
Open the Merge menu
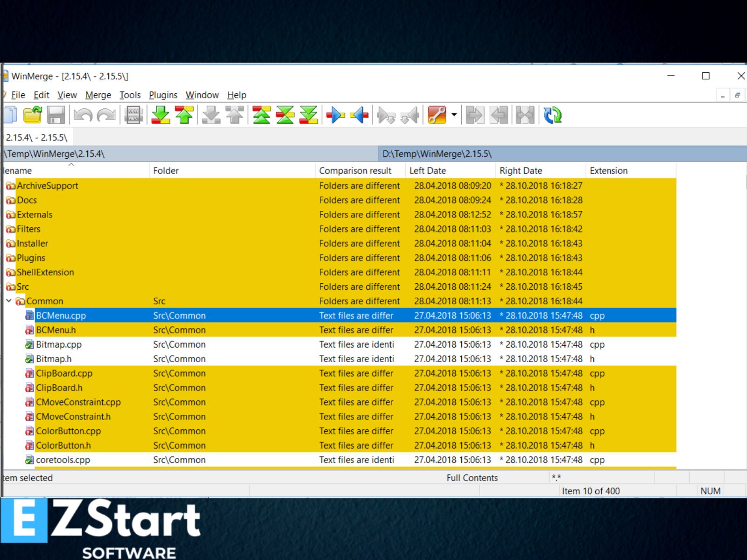click(x=98, y=95)
